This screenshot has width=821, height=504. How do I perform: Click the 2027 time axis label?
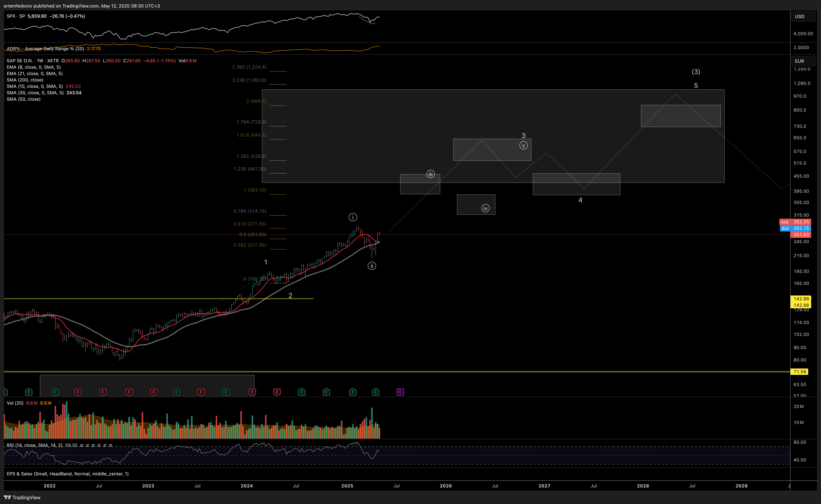pyautogui.click(x=544, y=486)
